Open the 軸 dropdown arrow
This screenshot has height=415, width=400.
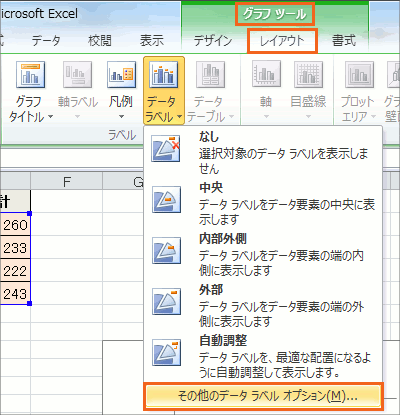click(x=266, y=117)
